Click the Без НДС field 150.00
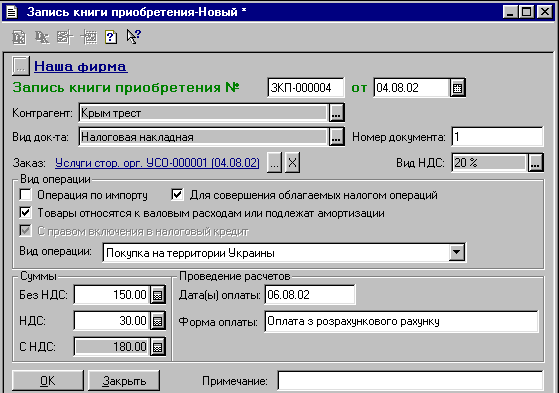 click(112, 295)
